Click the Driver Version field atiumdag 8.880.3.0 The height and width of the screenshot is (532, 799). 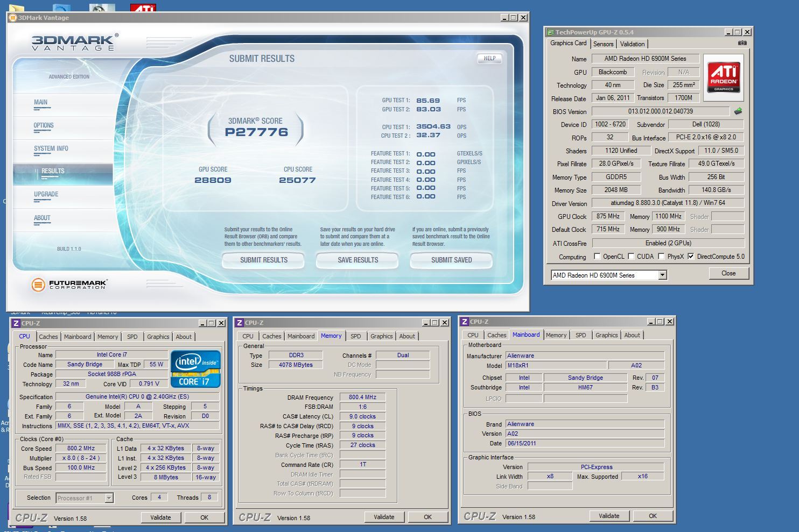pos(668,203)
